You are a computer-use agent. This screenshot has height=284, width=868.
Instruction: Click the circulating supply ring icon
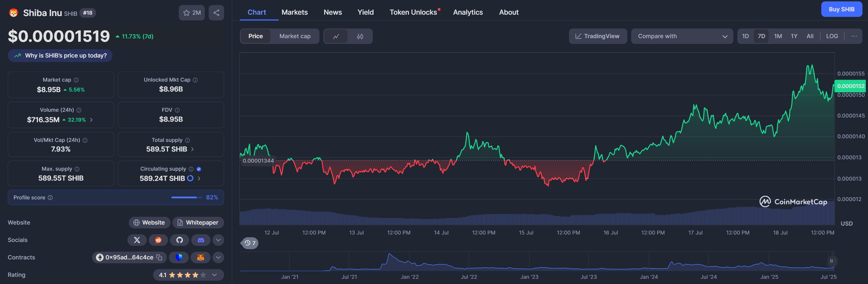tap(190, 178)
